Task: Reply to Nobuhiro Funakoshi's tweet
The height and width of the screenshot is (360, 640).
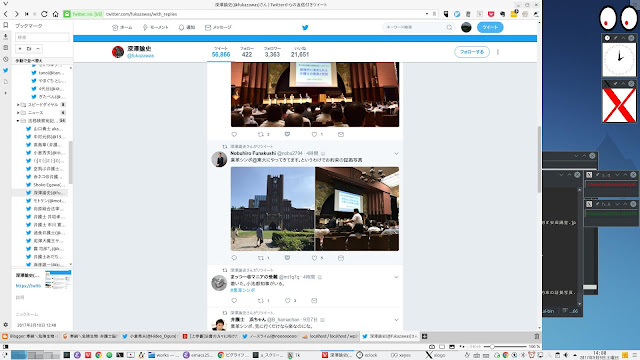Action: tap(234, 258)
